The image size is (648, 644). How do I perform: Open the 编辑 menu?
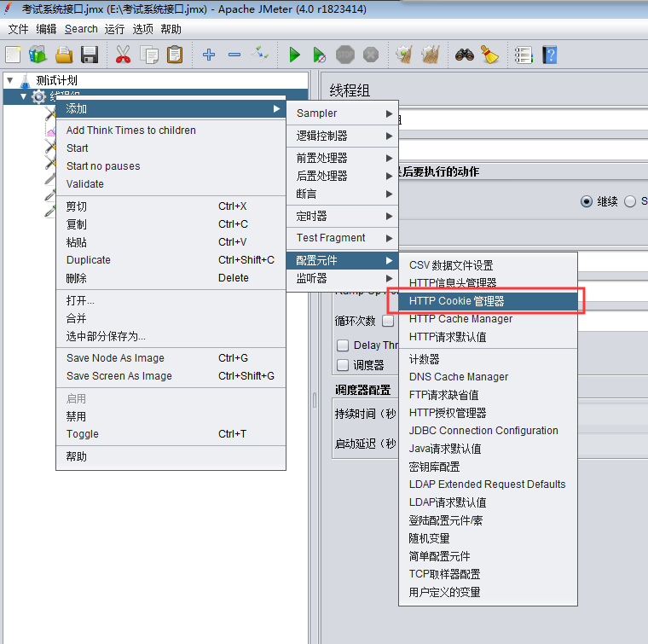pyautogui.click(x=46, y=29)
